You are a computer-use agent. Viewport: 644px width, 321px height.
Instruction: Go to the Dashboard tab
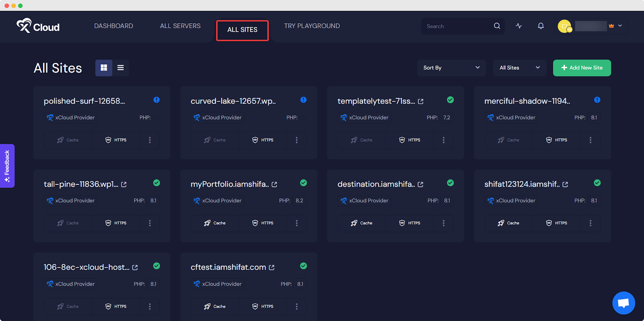tap(114, 26)
